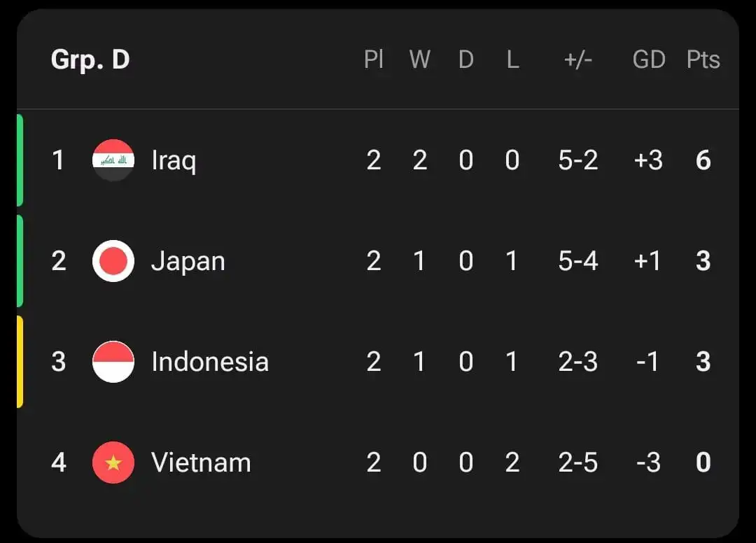Image resolution: width=756 pixels, height=543 pixels.
Task: Click Vietnam's points value 0
Action: 703,462
